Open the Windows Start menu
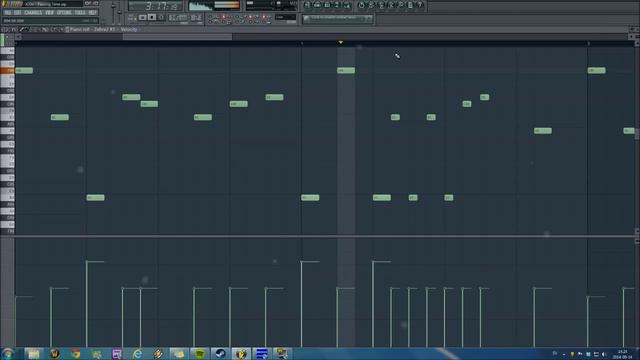 pyautogui.click(x=7, y=353)
